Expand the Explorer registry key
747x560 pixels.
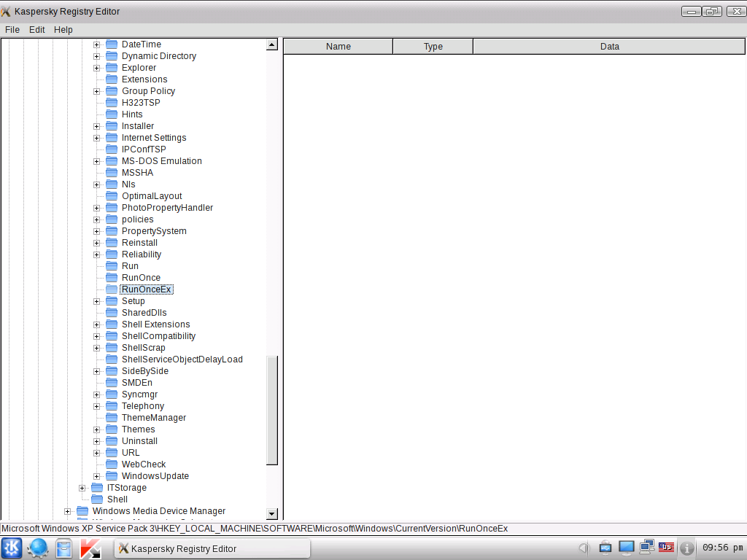pos(97,68)
